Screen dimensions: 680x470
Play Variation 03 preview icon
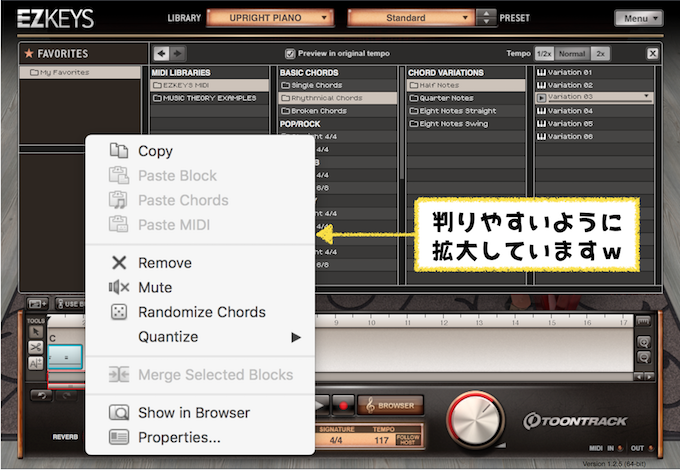(x=541, y=98)
